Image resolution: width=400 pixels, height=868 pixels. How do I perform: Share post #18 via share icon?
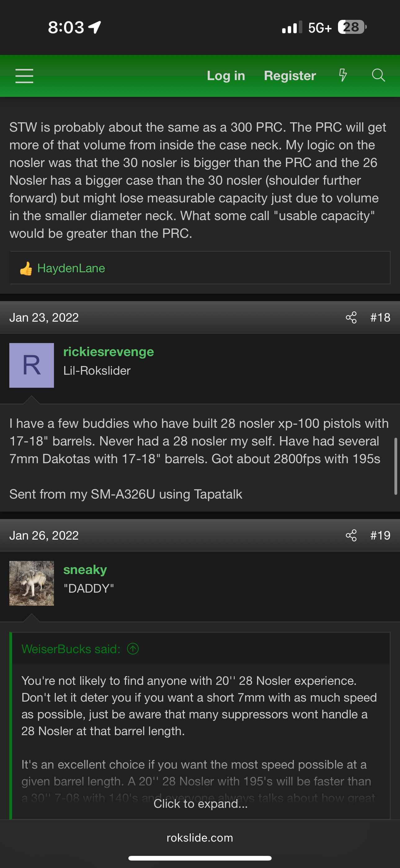click(x=351, y=317)
